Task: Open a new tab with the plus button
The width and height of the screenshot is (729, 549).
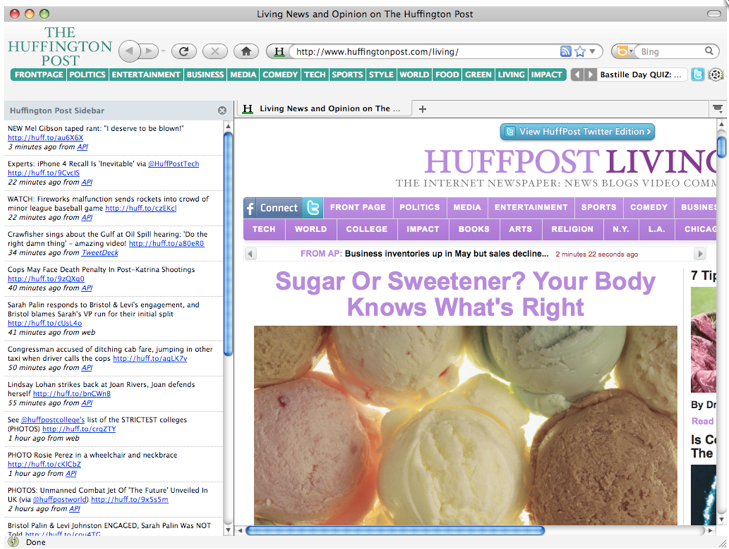Action: 422,109
